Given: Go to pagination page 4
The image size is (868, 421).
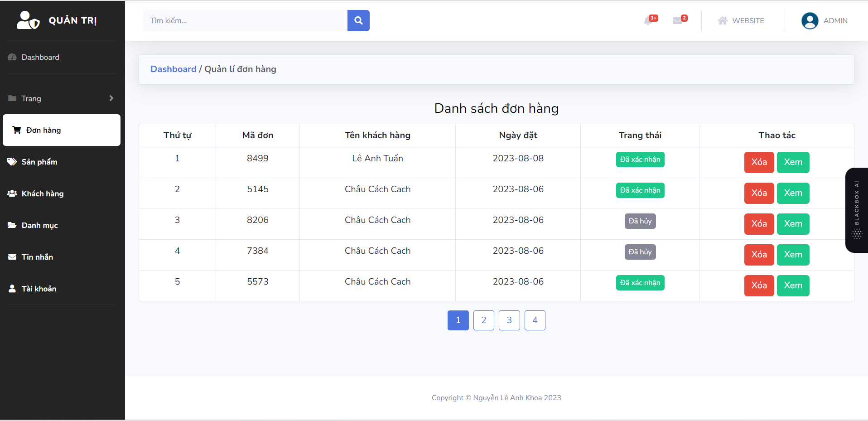Looking at the screenshot, I should tap(535, 320).
